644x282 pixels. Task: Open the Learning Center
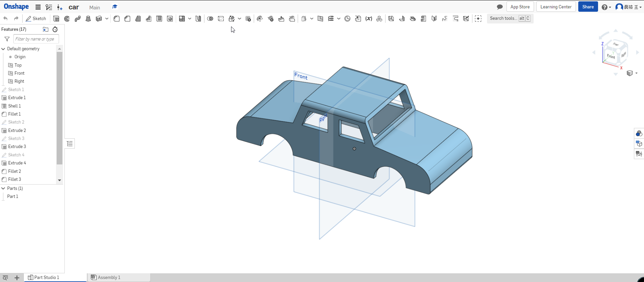(556, 7)
